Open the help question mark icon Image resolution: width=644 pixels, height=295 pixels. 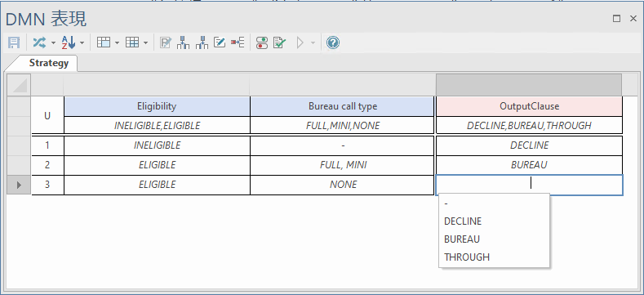coord(333,42)
